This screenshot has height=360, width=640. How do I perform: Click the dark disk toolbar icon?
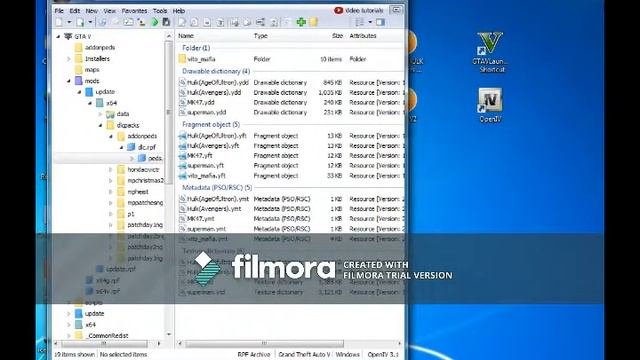tap(166, 22)
